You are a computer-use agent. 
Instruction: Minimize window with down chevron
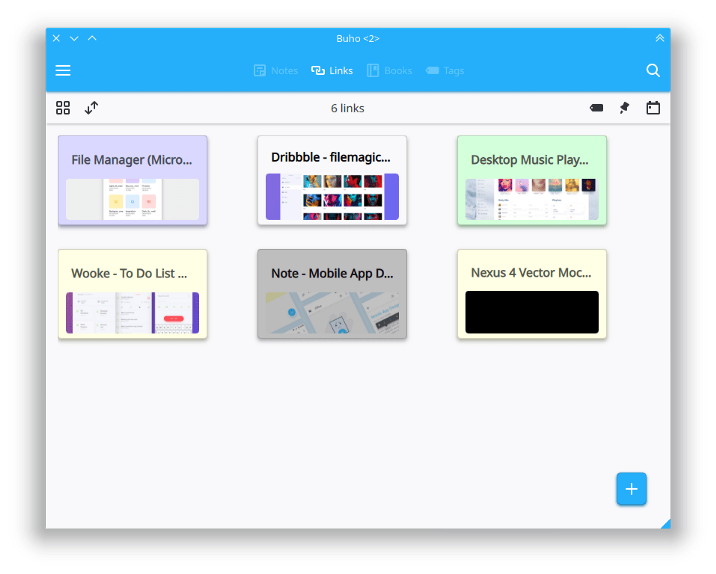click(x=74, y=38)
